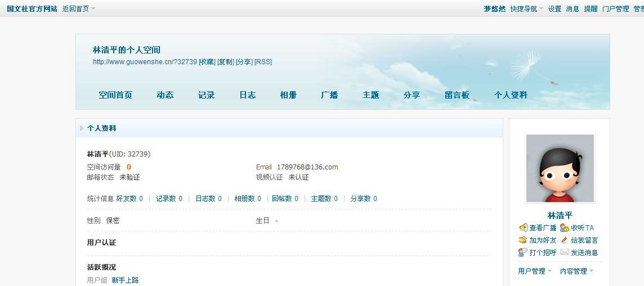Screen dimensions: 644x286
Task: Click the 用户认证 section heading
Action: [101, 243]
